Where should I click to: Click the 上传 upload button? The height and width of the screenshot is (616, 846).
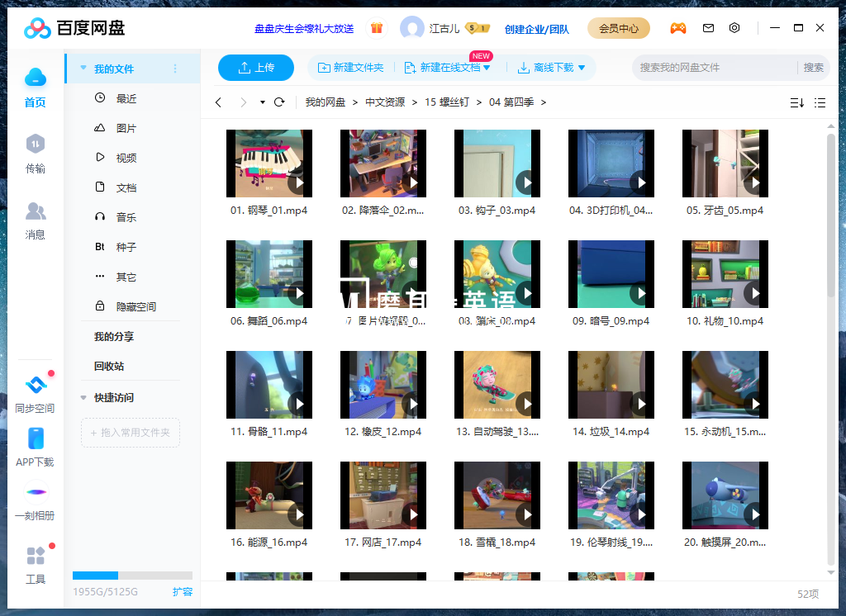(x=256, y=68)
